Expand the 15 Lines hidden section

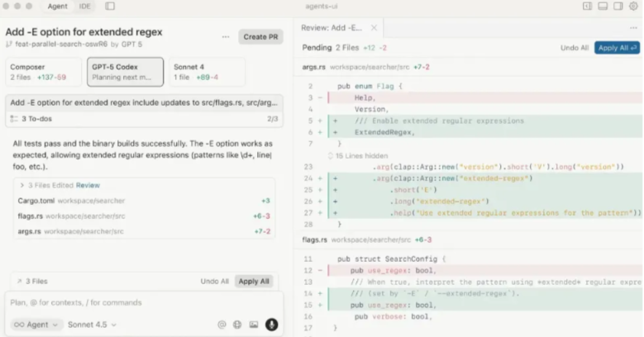pyautogui.click(x=358, y=155)
